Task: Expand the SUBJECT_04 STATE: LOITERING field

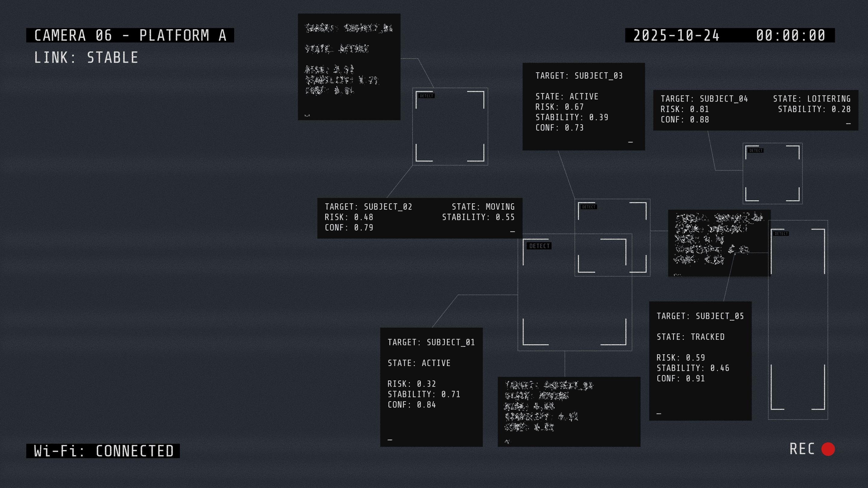Action: click(x=811, y=99)
